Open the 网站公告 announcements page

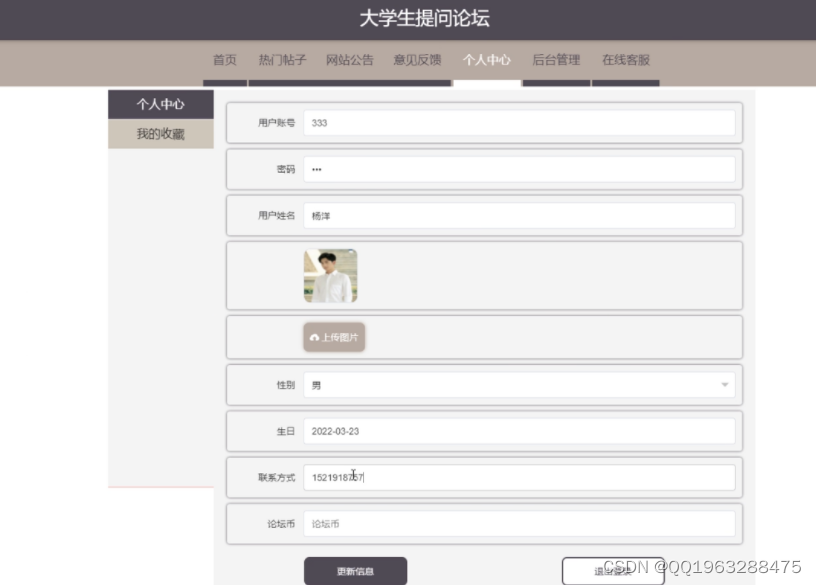coord(348,60)
